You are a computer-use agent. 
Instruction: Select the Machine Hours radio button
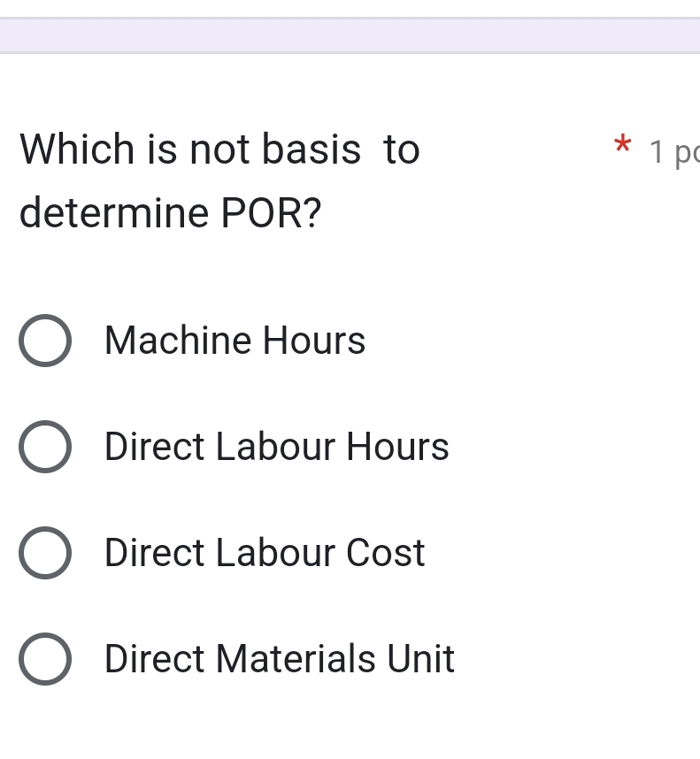coord(44,341)
